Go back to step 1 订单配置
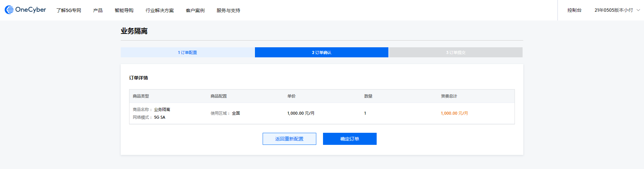The height and width of the screenshot is (169, 644). (x=187, y=53)
